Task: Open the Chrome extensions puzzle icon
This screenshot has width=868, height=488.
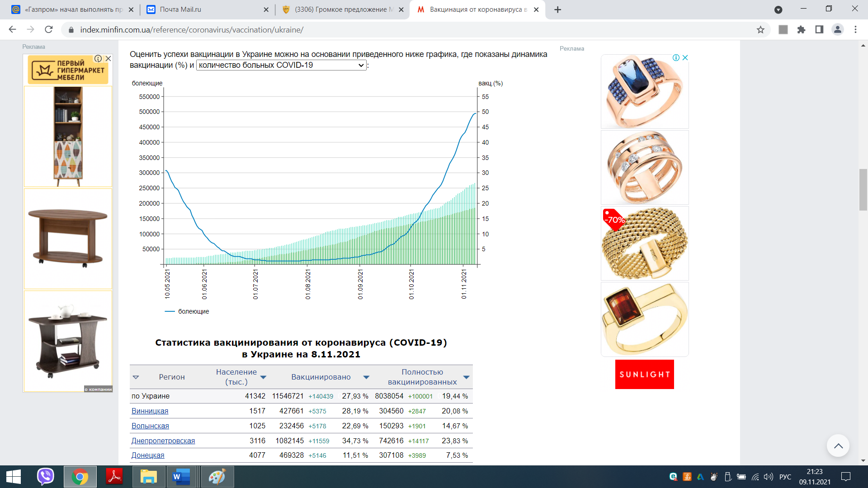Action: tap(801, 29)
